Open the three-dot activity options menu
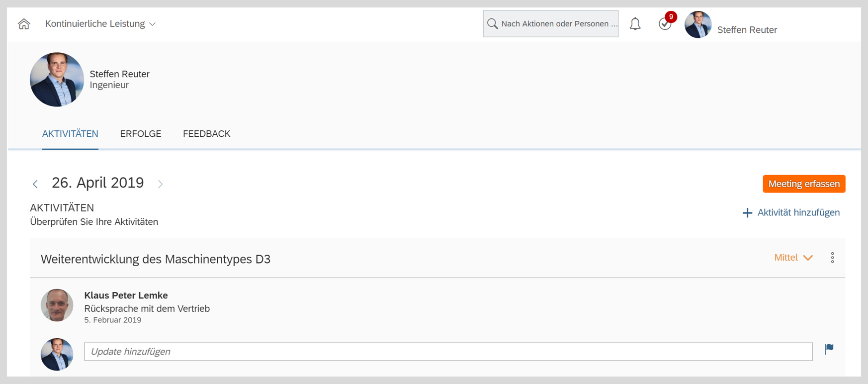 coord(832,258)
